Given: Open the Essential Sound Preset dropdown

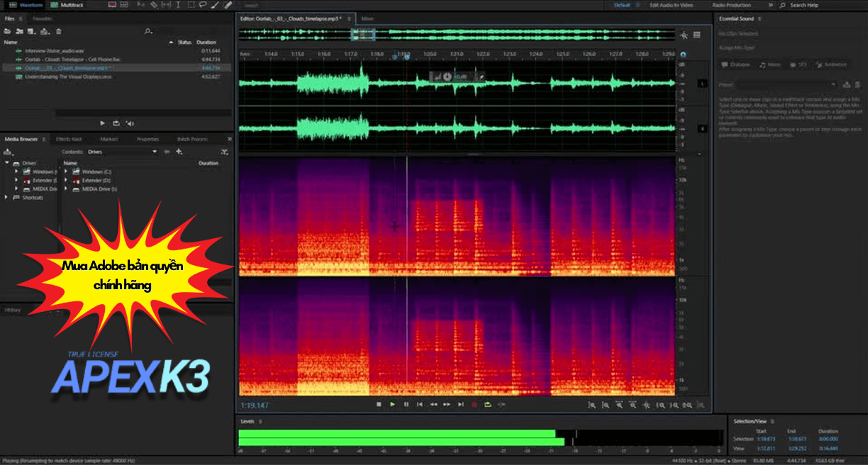Looking at the screenshot, I should (786, 84).
